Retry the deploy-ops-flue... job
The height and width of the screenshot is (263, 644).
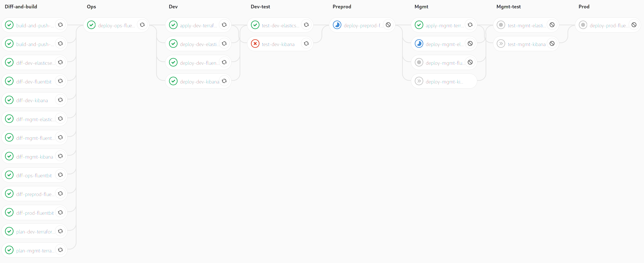coord(142,25)
